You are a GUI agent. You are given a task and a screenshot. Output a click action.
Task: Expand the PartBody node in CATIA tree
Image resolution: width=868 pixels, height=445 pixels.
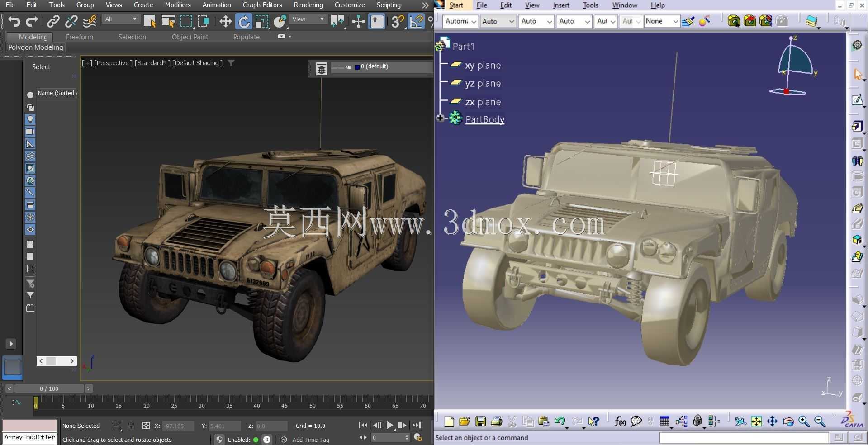point(440,118)
